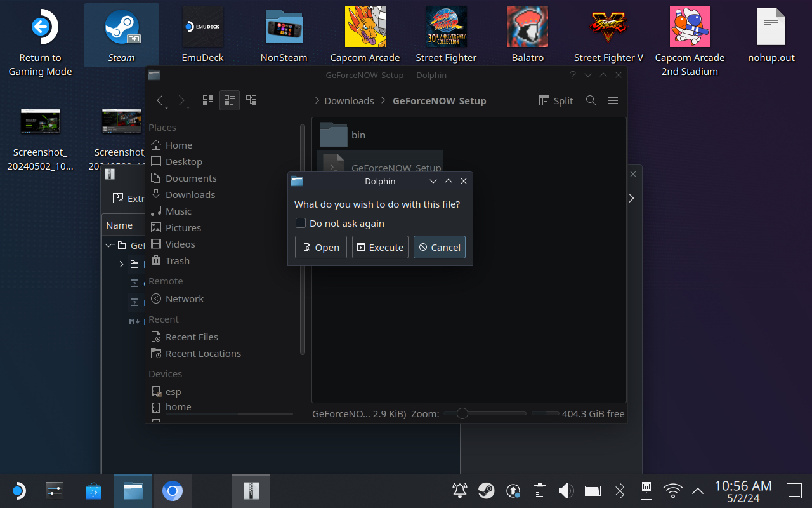Open the search in Dolphin toolbar
Viewport: 812px width, 508px height.
point(591,100)
